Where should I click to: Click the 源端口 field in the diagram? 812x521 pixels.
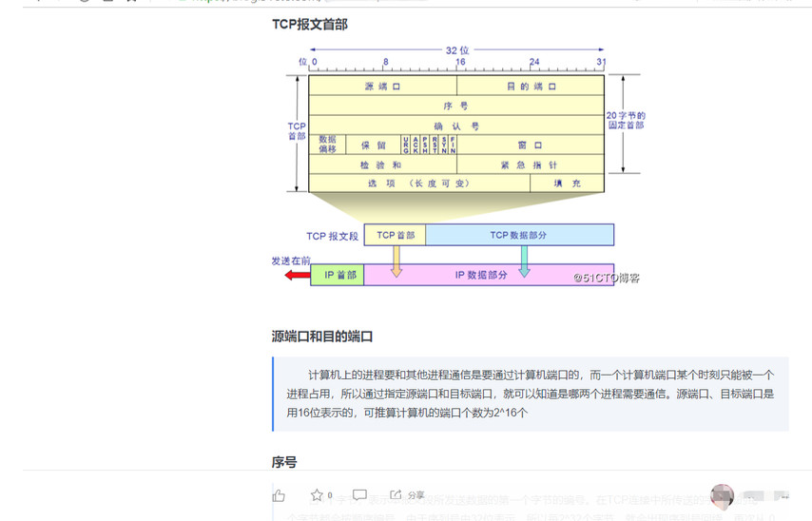pyautogui.click(x=382, y=86)
